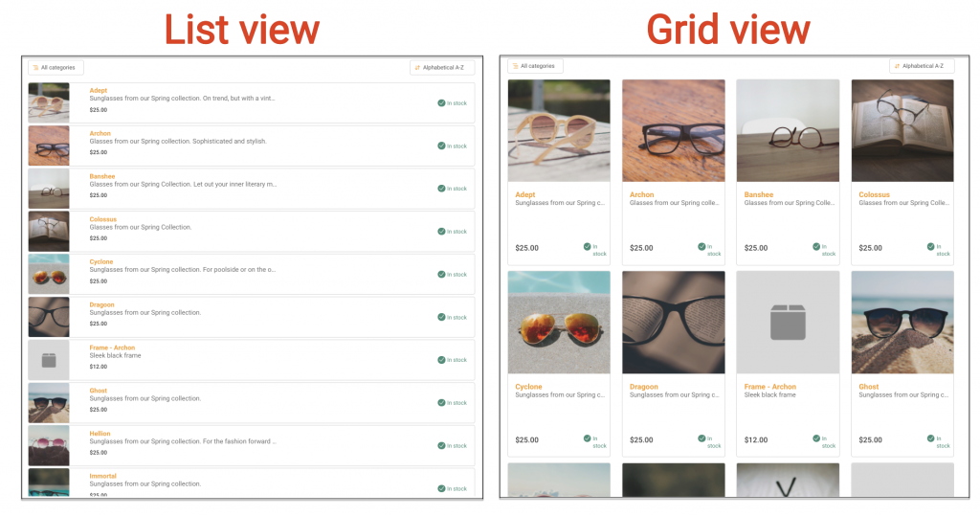Open Banshee product link in List view
This screenshot has height=516, width=980.
[x=101, y=176]
